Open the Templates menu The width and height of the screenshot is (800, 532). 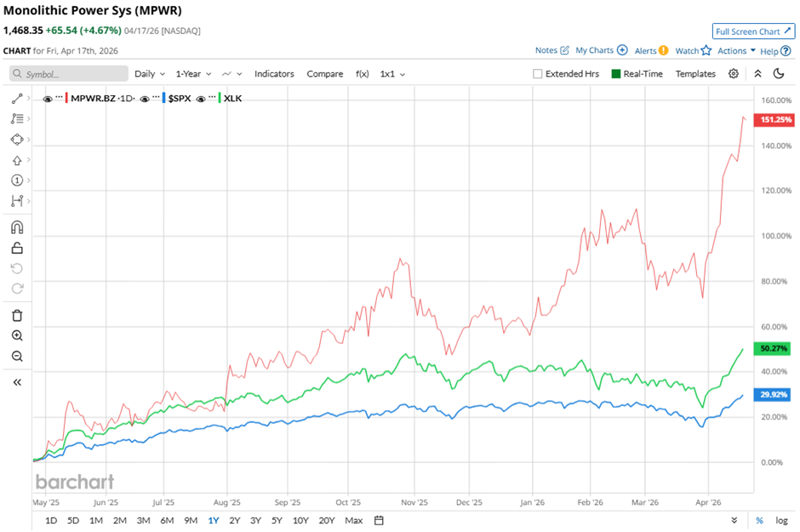tap(695, 73)
